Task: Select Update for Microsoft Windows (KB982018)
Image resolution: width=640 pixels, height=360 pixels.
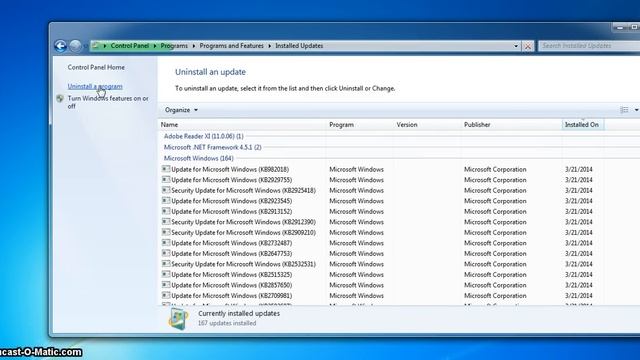Action: pyautogui.click(x=230, y=169)
